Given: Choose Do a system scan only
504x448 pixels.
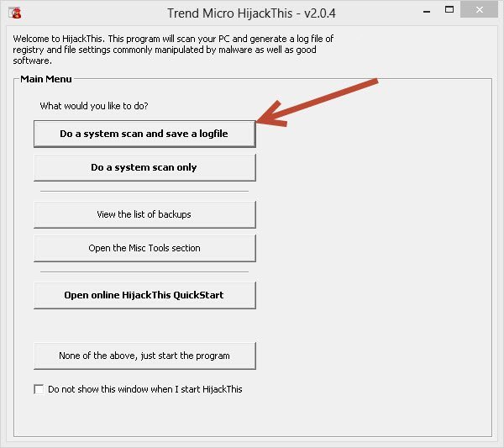Looking at the screenshot, I should pyautogui.click(x=144, y=167).
